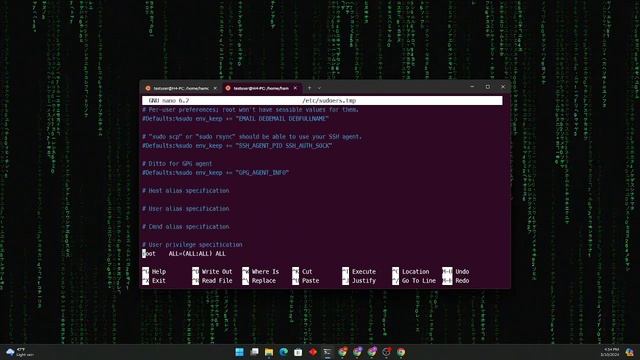The height and width of the screenshot is (360, 640).
Task: Click the Ubuntu icon on first tab
Action: coord(148,88)
